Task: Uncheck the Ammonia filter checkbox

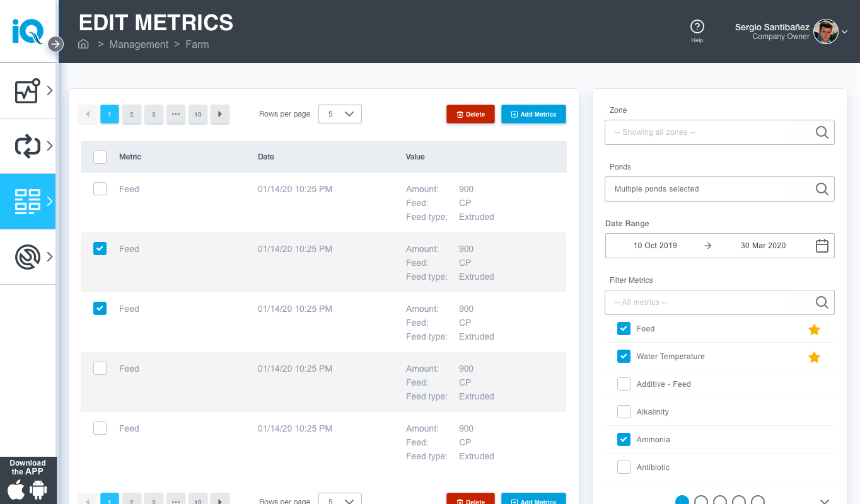Action: click(x=624, y=440)
